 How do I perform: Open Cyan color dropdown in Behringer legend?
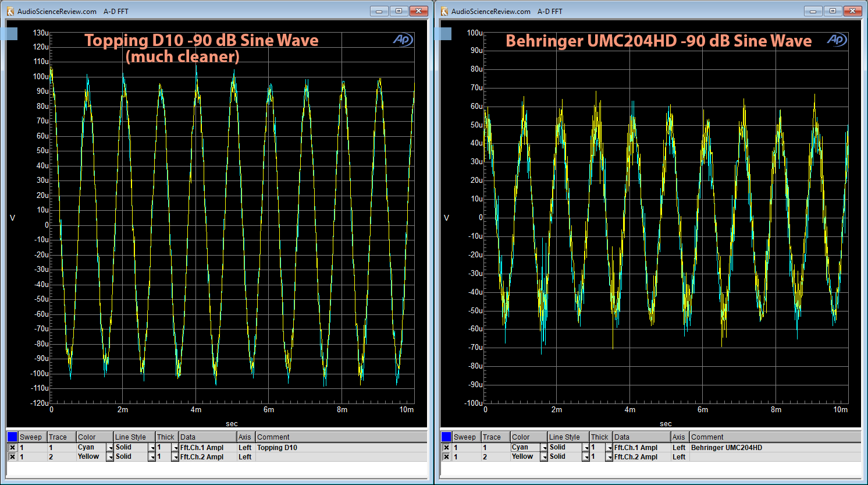click(543, 448)
